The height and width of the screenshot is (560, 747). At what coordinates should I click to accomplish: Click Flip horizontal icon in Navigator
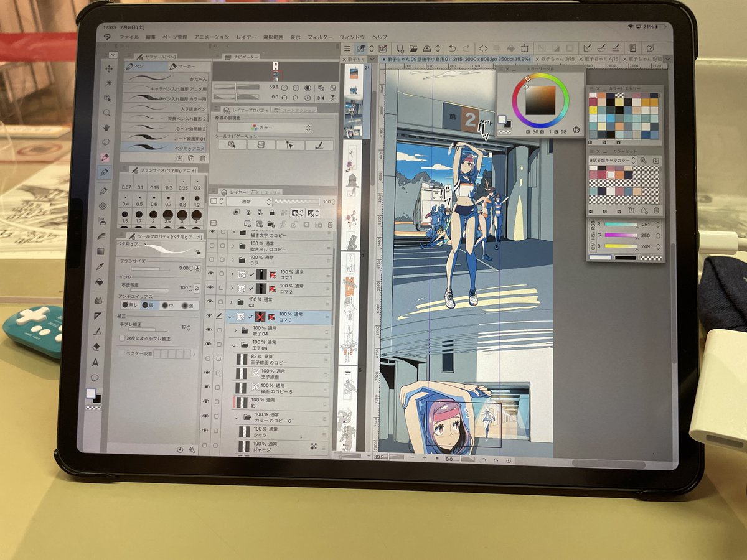321,98
